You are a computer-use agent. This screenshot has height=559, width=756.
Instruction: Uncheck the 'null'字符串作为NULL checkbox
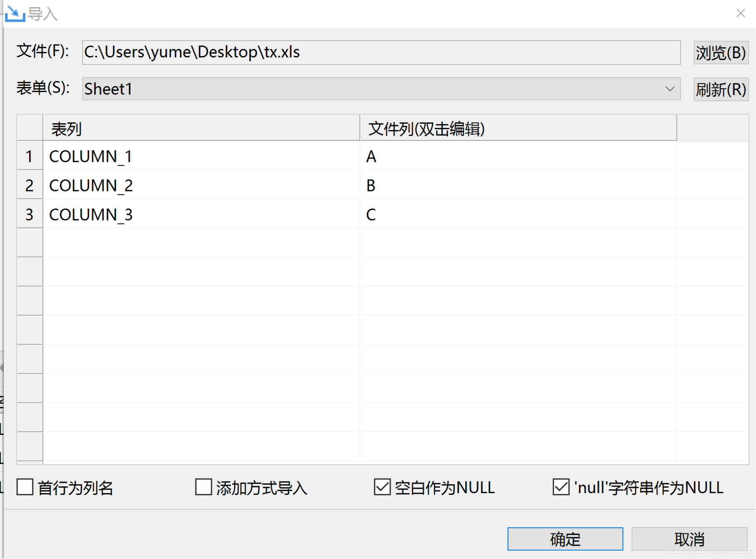[x=561, y=487]
